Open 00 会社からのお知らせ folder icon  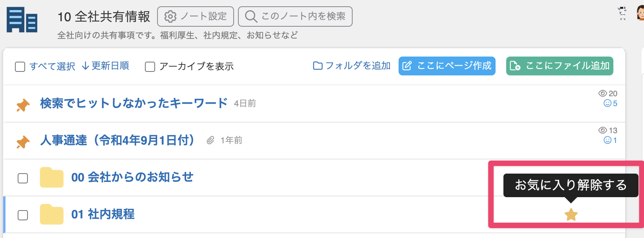51,178
